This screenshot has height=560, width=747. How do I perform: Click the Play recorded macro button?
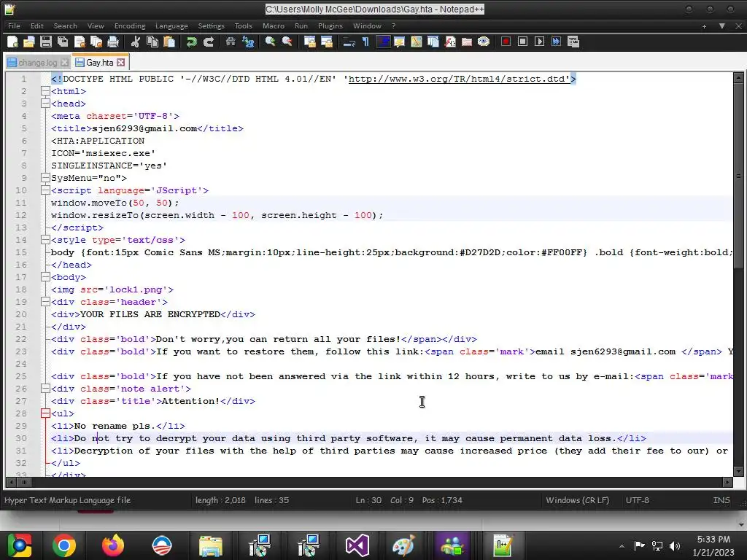pos(539,42)
